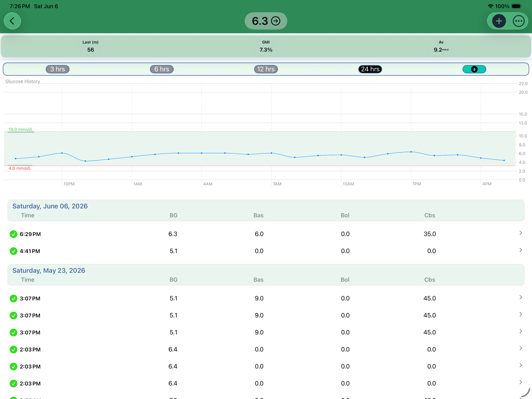Tap the Last (m) 56 statistic
The height and width of the screenshot is (399, 532).
point(90,46)
